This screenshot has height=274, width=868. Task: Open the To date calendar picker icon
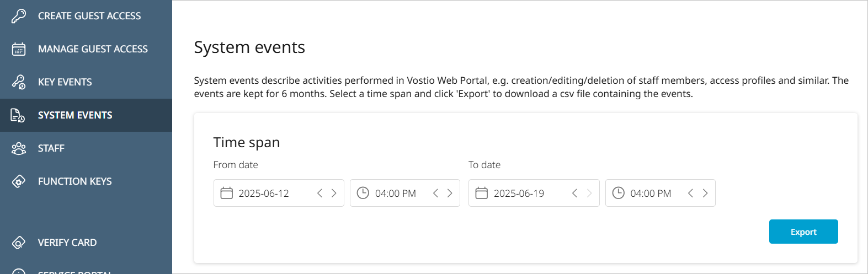click(482, 193)
